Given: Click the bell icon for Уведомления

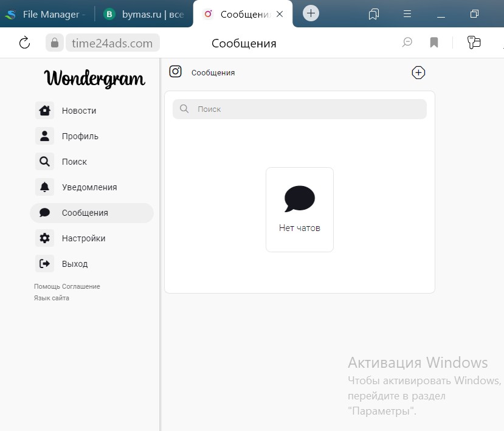Looking at the screenshot, I should (44, 187).
